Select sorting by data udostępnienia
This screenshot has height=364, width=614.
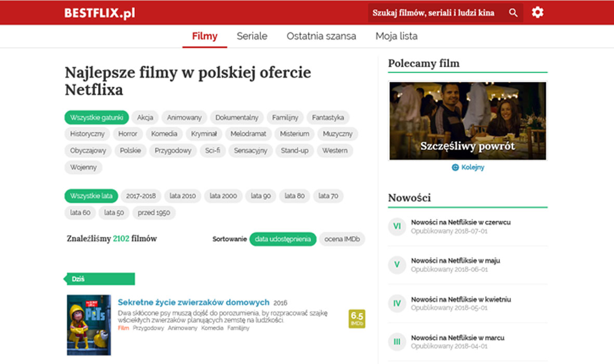[282, 239]
